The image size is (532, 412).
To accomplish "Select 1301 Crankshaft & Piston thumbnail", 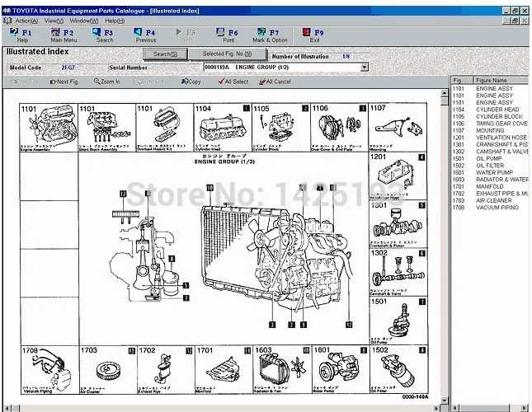I will (x=398, y=224).
